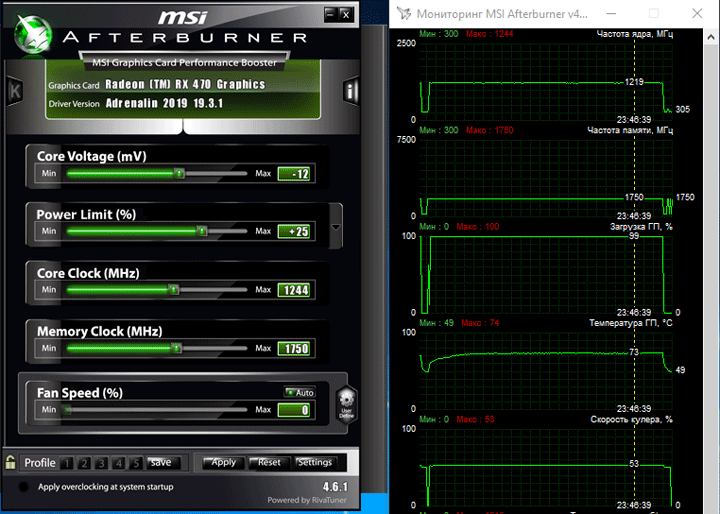720x514 pixels.
Task: Open Kombustor via the K side button
Action: click(x=15, y=91)
